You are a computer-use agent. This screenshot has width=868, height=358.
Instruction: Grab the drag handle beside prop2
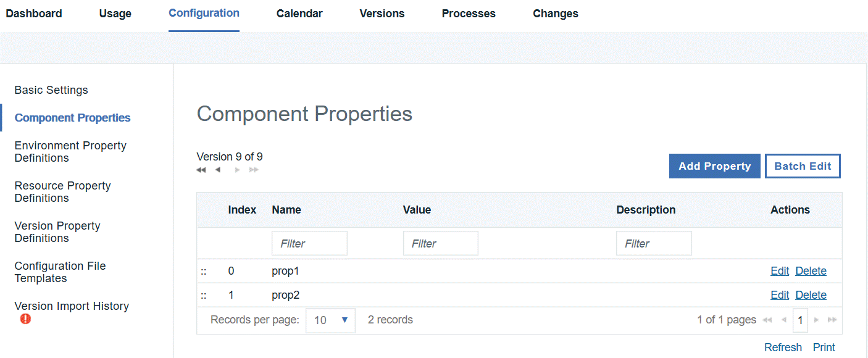[x=204, y=295]
